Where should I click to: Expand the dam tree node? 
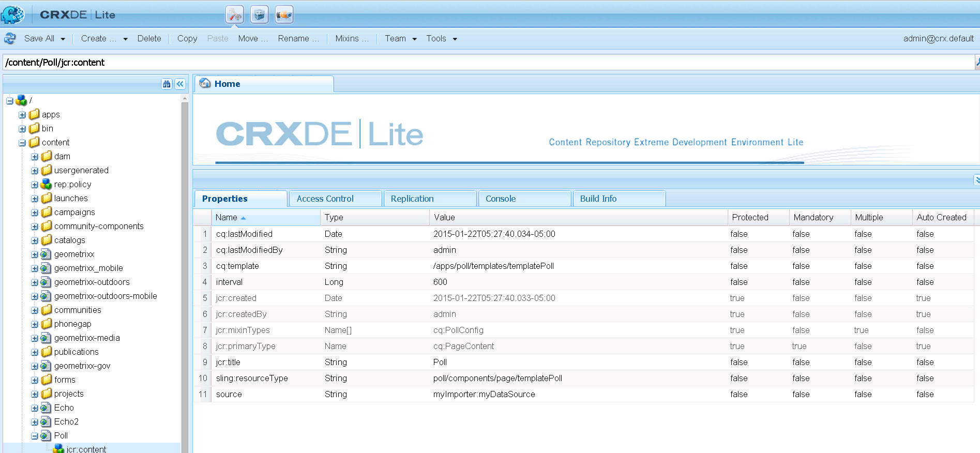[x=35, y=157]
